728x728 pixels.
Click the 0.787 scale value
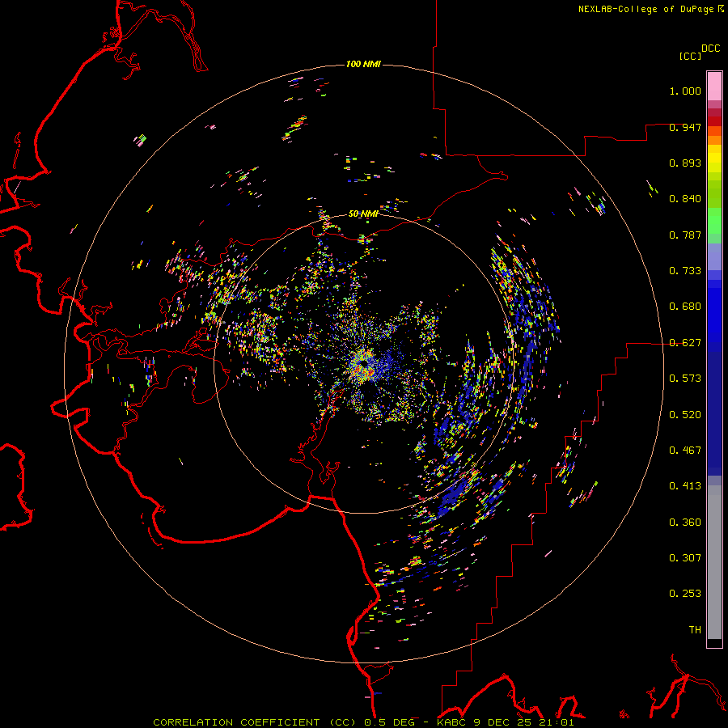685,235
